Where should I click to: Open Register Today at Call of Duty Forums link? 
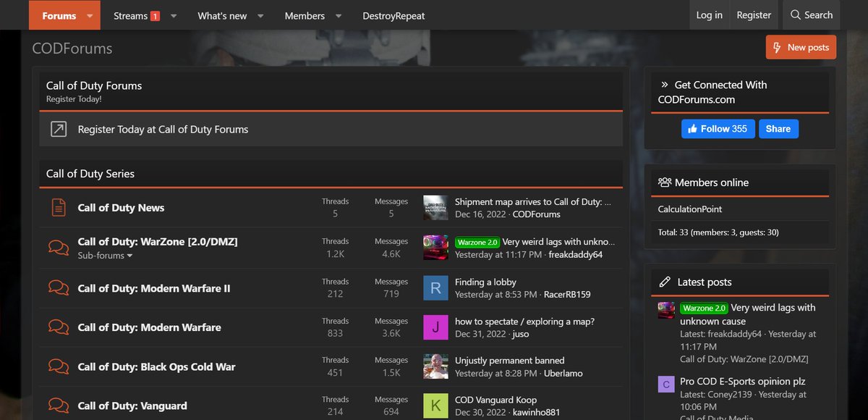[x=163, y=130]
